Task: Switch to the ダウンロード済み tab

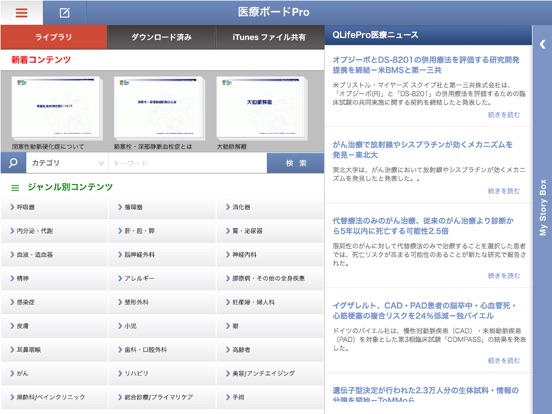Action: coord(161,37)
